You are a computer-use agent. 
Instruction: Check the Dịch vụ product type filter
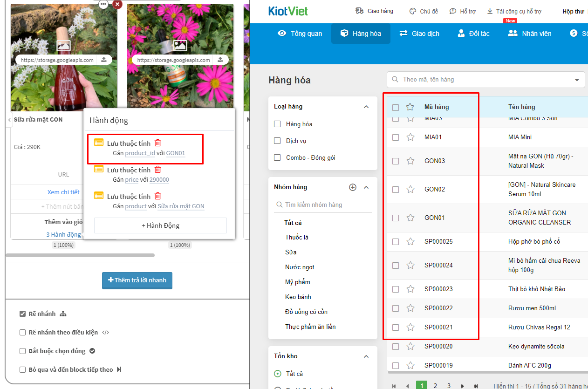coord(277,141)
